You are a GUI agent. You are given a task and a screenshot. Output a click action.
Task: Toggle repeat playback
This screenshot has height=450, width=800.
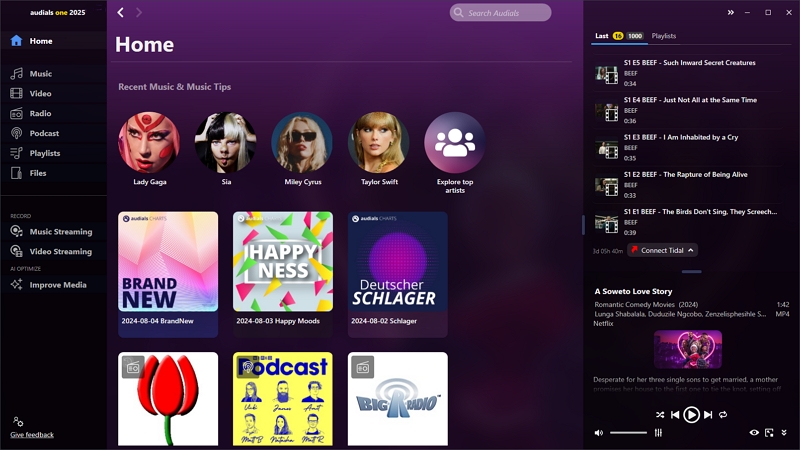coord(723,415)
